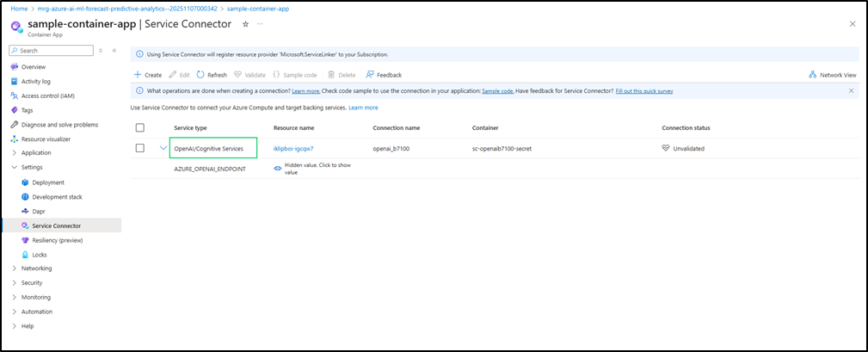Click the Refresh toolbar icon

[200, 75]
